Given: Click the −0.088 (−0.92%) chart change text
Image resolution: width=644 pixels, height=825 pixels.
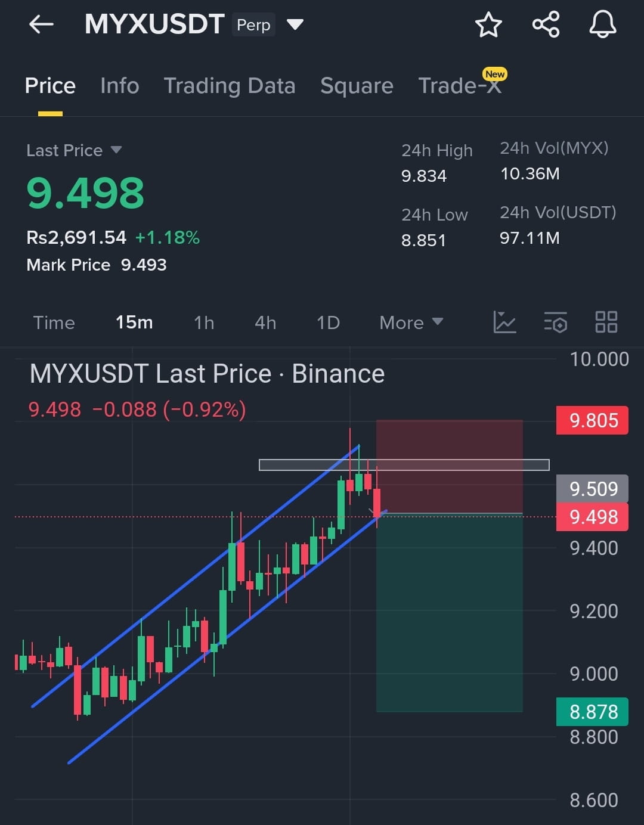Looking at the screenshot, I should [x=169, y=410].
